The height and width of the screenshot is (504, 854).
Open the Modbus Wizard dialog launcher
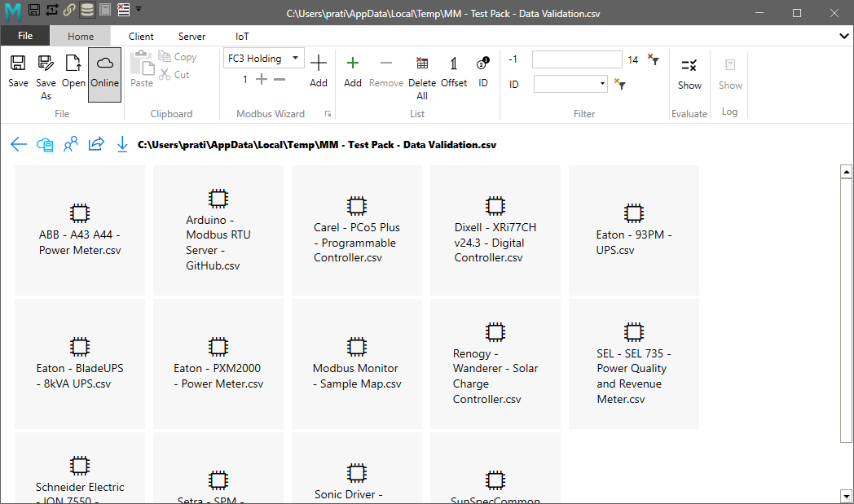click(x=328, y=114)
